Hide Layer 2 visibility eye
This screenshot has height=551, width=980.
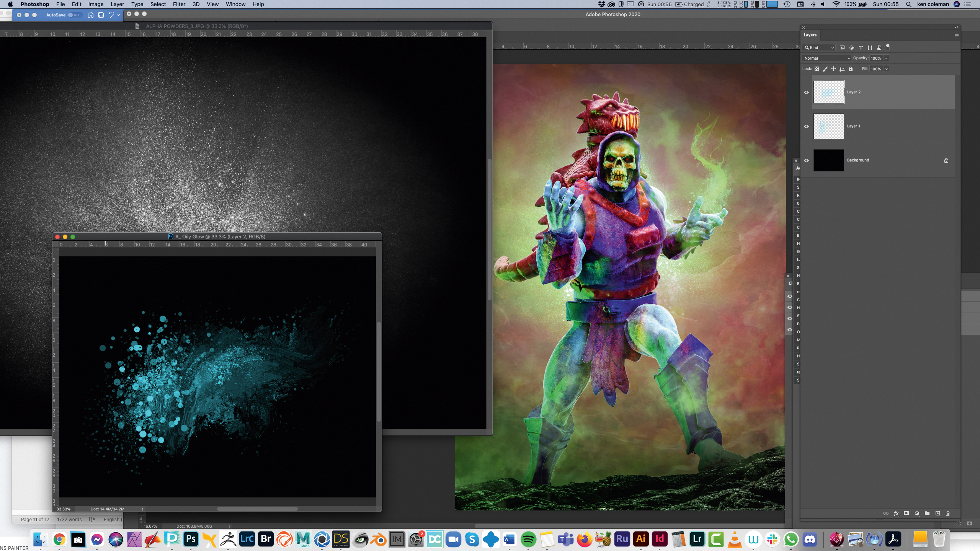click(806, 92)
